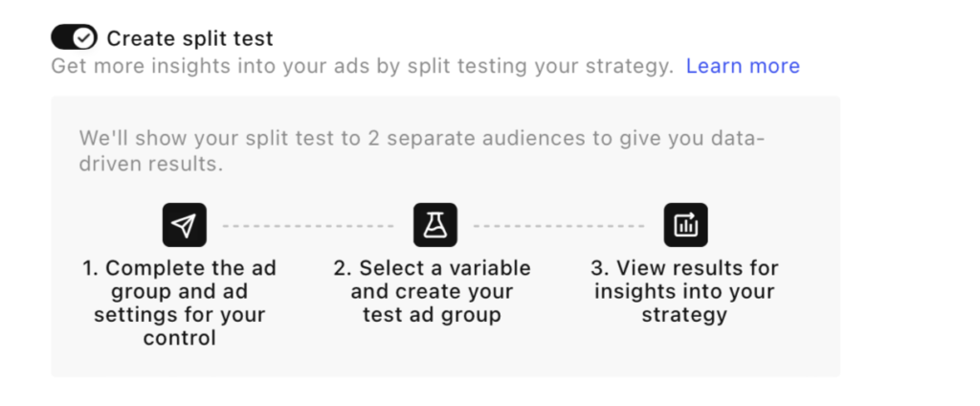Click the dark track of the split test toggle
Image resolution: width=980 pixels, height=406 pixels.
click(x=63, y=37)
